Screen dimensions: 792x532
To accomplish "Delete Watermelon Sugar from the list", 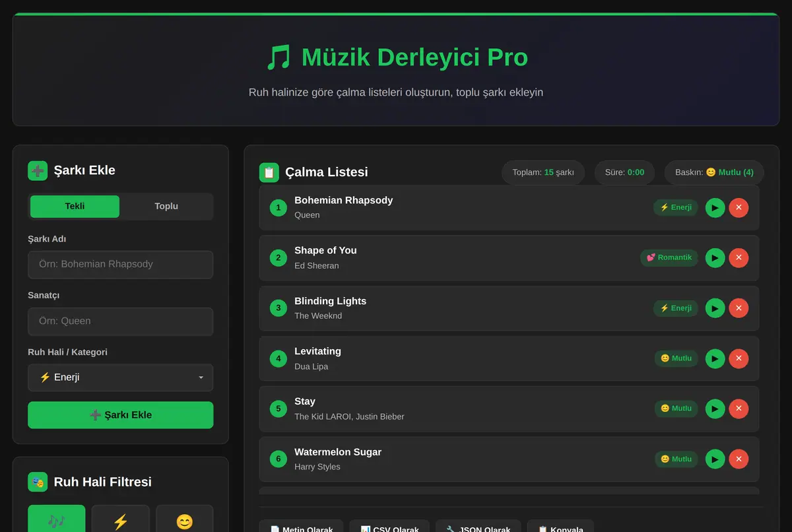I will 739,459.
